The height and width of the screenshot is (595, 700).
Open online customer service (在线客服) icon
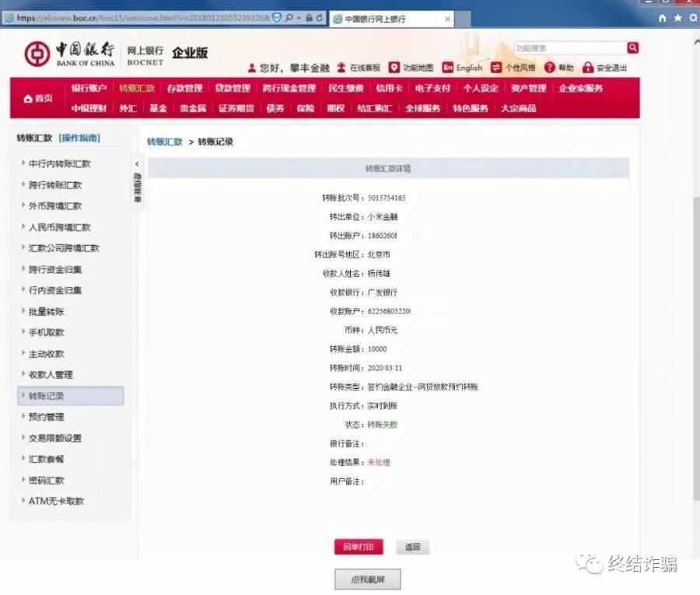(x=341, y=68)
